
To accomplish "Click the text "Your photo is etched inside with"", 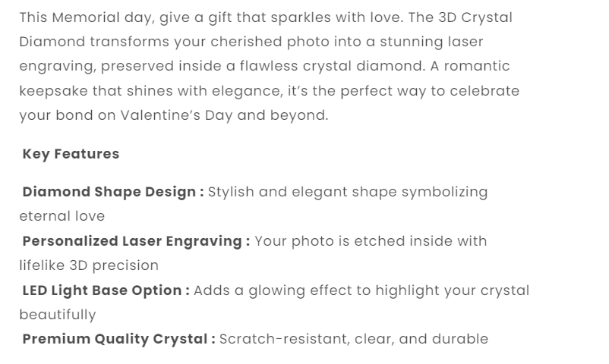I will point(371,241).
